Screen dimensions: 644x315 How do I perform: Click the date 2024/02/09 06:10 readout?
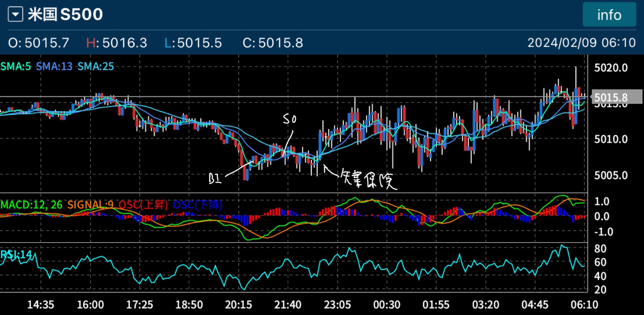pos(581,43)
